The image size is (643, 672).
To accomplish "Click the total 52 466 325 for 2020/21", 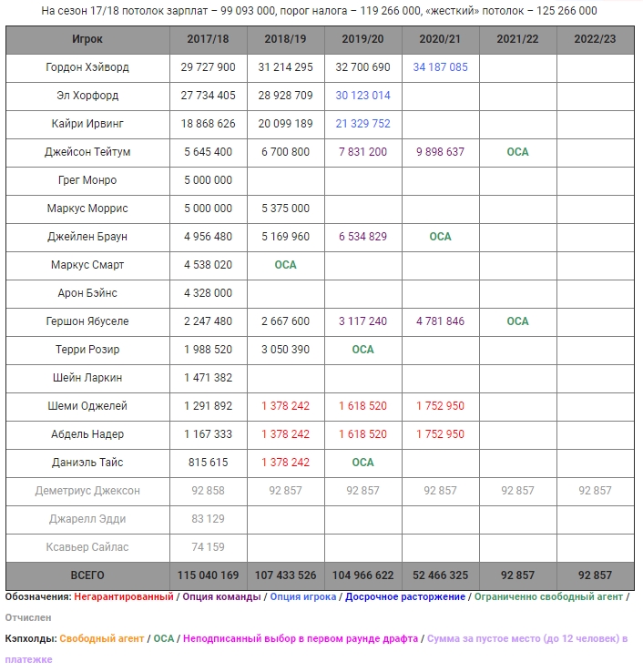I will tap(440, 575).
